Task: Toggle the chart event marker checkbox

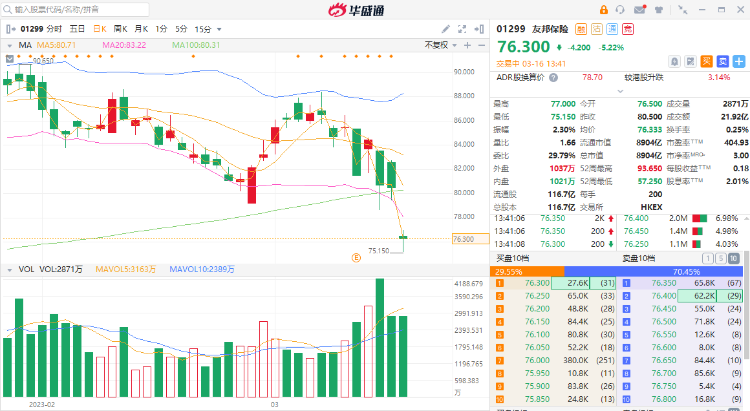Action: (x=10, y=59)
